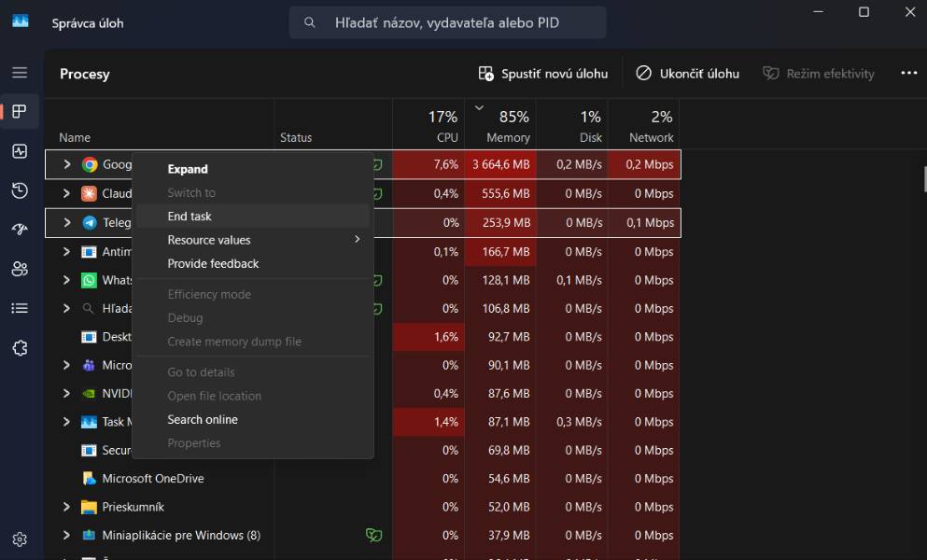Viewport: 927px width, 560px height.
Task: Open Startup apps icon in sidebar
Action: pos(20,230)
